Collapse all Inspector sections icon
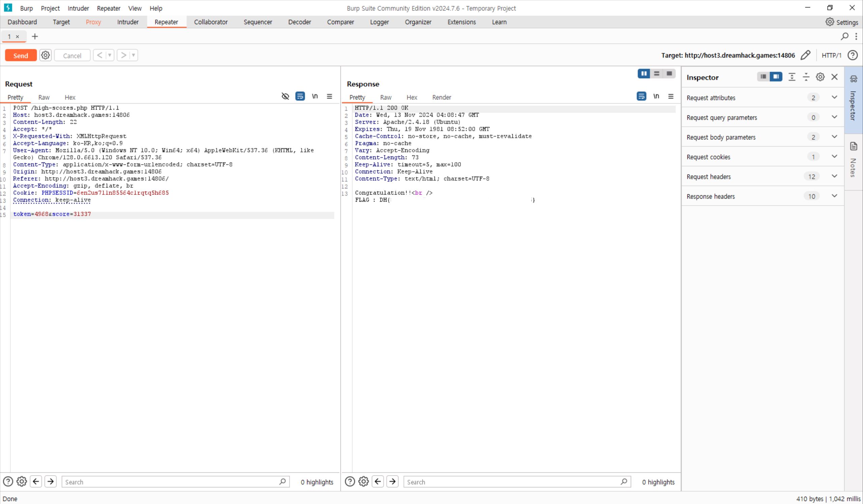This screenshot has width=863, height=504. click(x=806, y=77)
